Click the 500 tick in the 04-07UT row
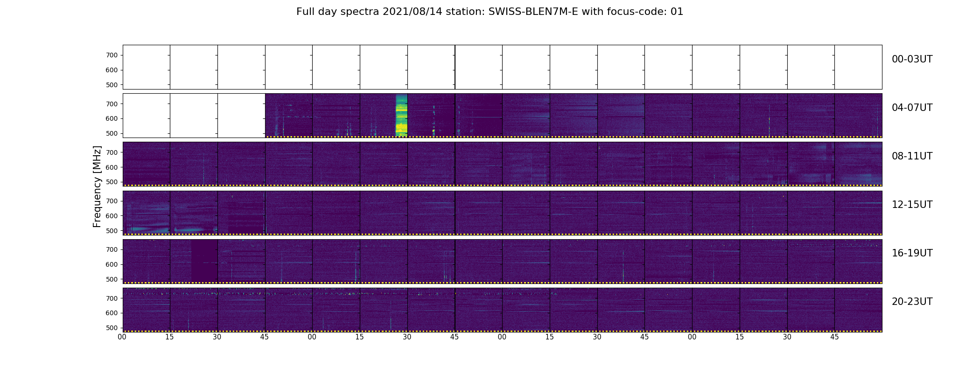This screenshot has height=373, width=980. coord(112,133)
